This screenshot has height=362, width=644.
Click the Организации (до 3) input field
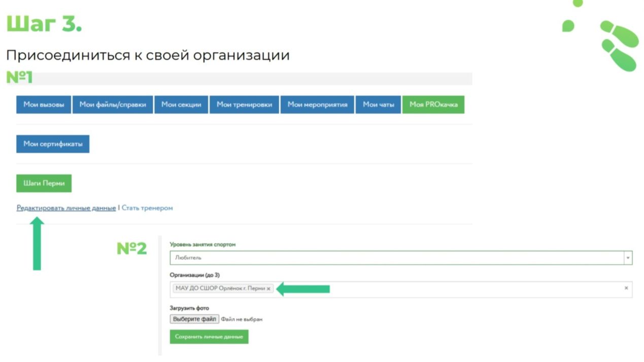point(447,289)
